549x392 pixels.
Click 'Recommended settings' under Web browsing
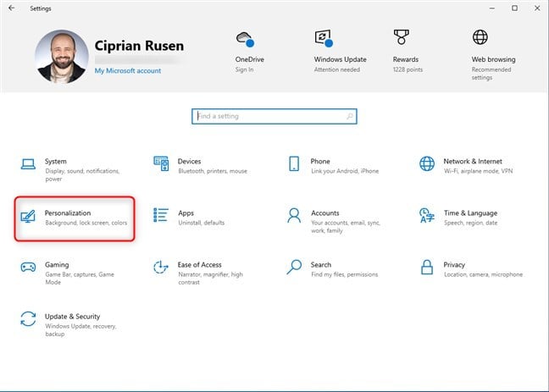tap(491, 74)
